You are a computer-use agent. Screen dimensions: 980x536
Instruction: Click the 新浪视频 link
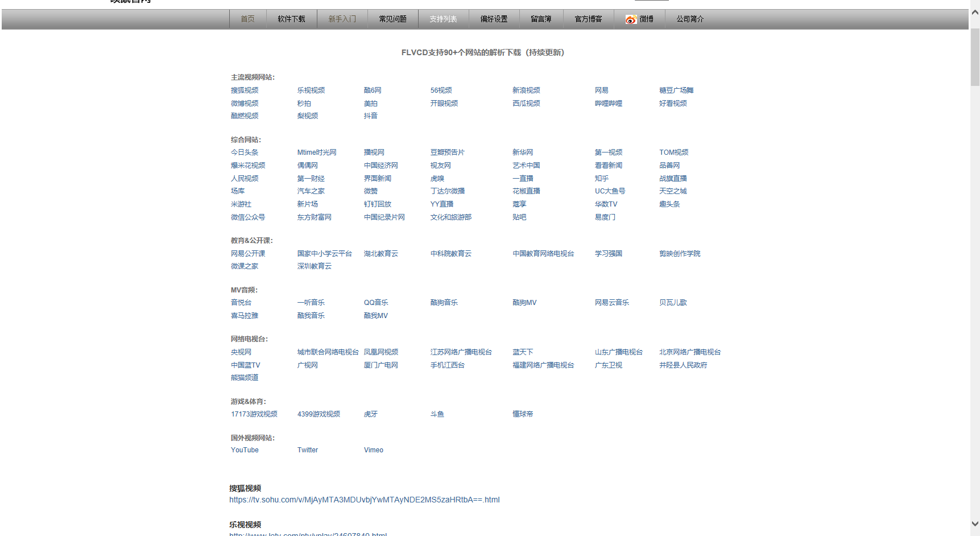526,90
